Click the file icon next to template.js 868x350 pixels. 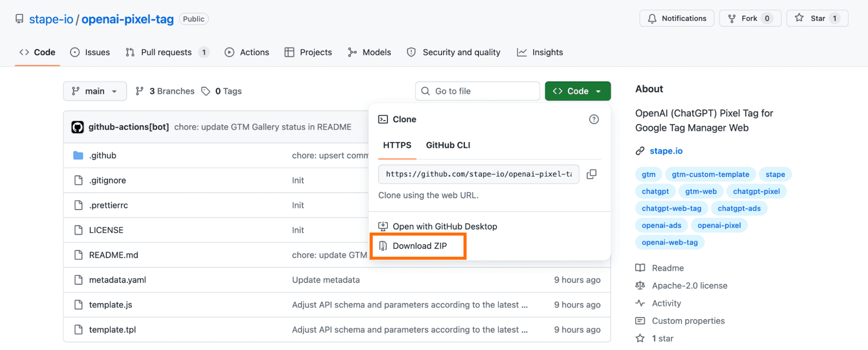[x=78, y=305]
